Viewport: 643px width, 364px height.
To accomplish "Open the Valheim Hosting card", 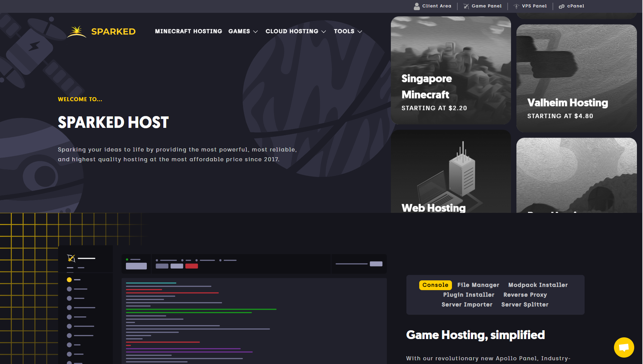I will point(577,78).
